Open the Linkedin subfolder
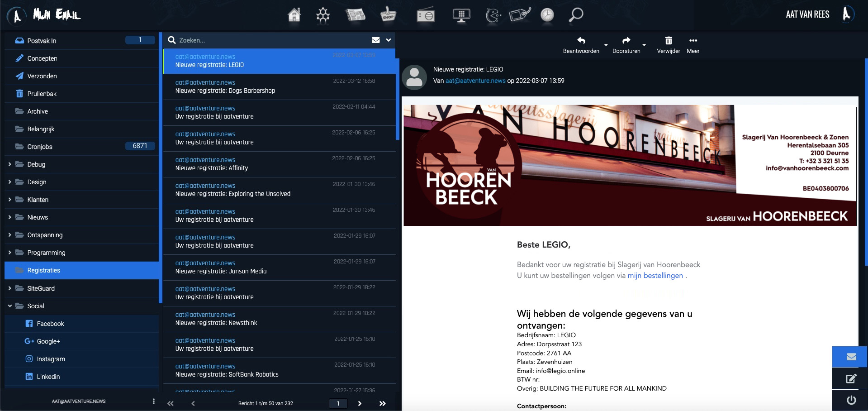Screen dimensions: 868x411 (x=81, y=377)
